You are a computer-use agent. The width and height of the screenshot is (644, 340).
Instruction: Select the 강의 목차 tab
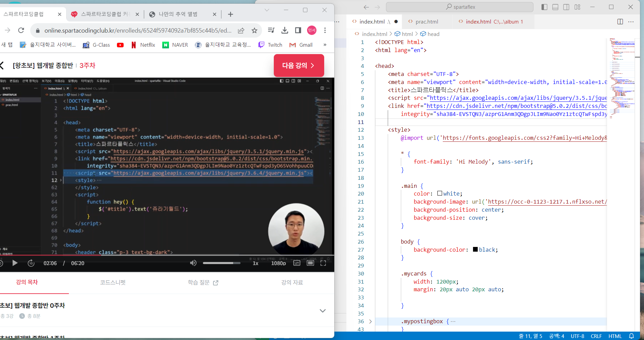point(27,282)
